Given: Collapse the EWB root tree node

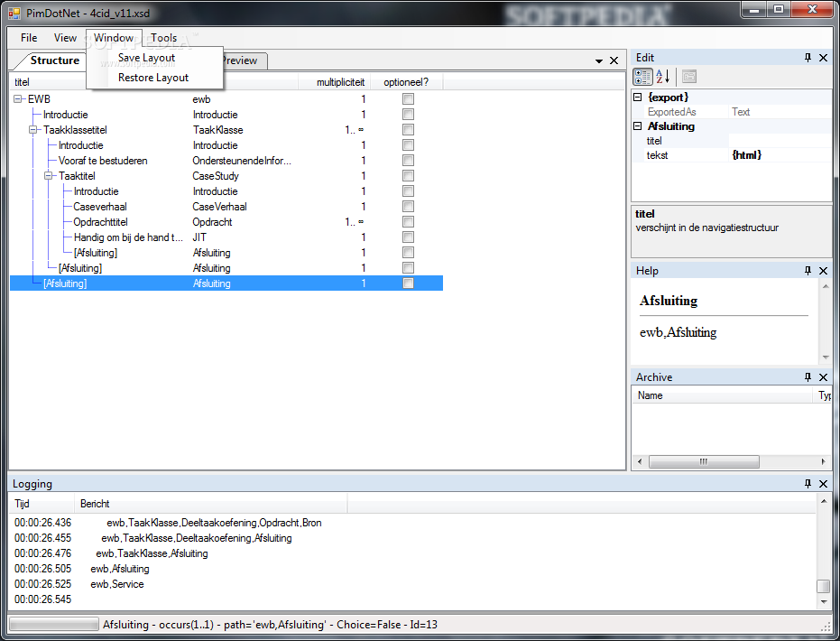Looking at the screenshot, I should 18,99.
